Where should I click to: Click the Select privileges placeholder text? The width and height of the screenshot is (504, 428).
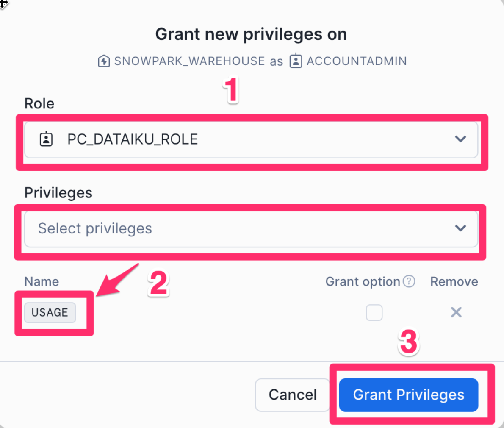[x=95, y=228]
